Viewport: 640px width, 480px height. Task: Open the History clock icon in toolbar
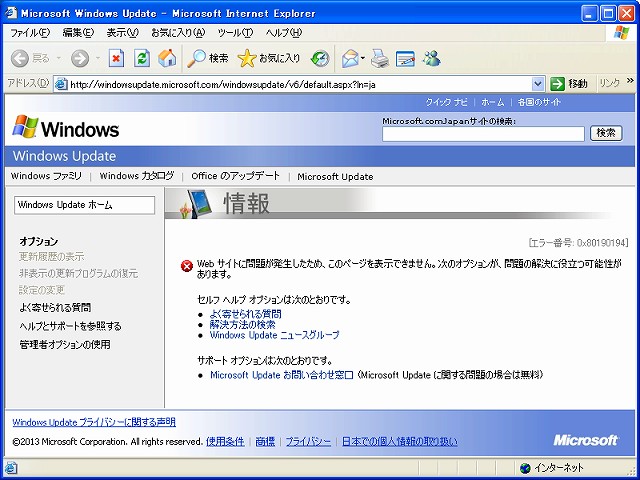320,59
